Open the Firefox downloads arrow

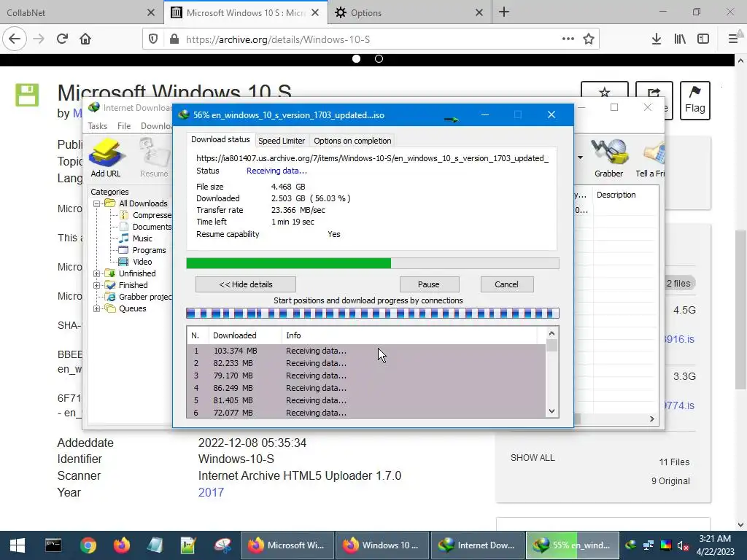pyautogui.click(x=657, y=39)
